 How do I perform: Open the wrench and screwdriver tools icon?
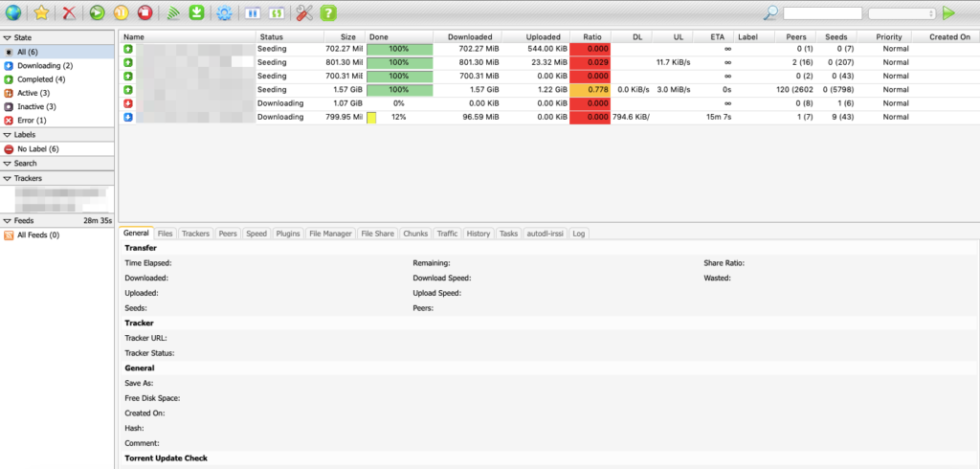point(304,11)
